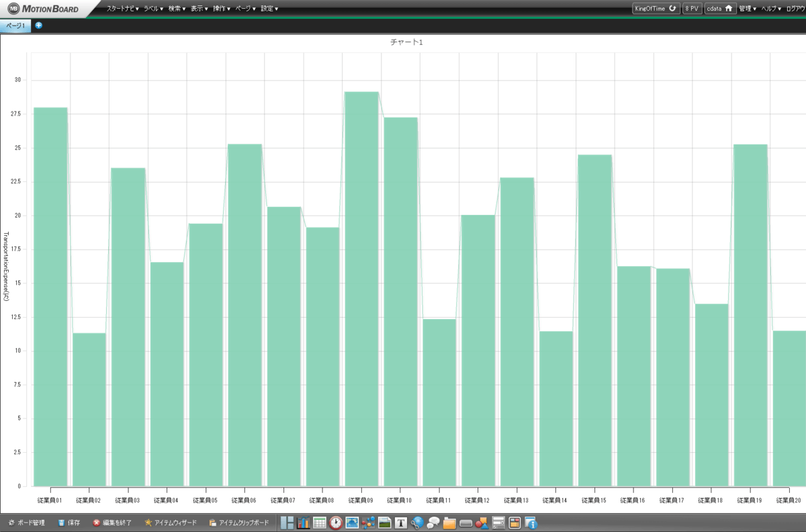Click 保存 to save the board

click(x=69, y=523)
